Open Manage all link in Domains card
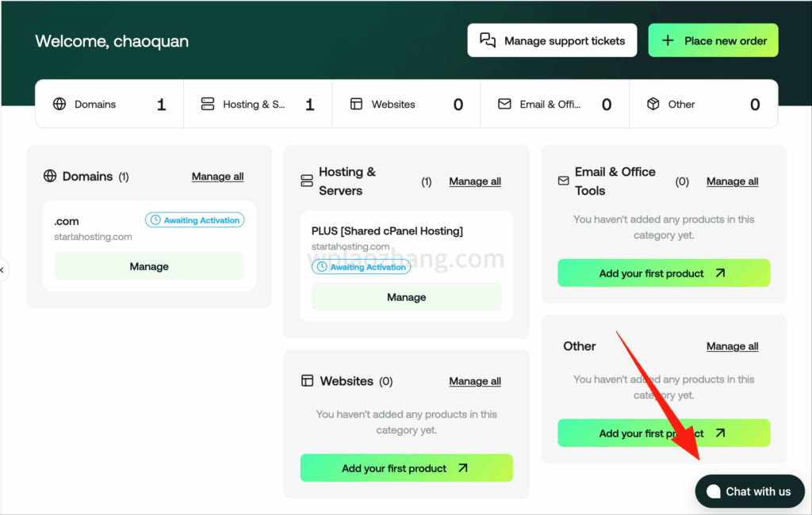 217,177
